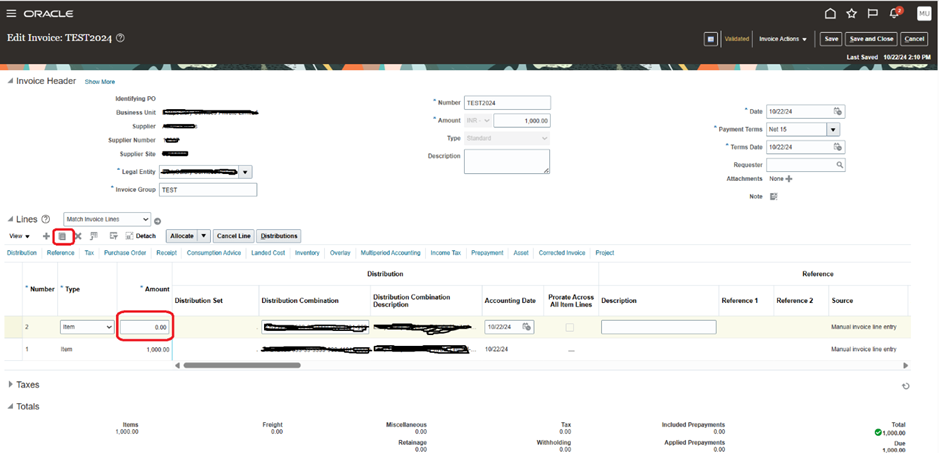This screenshot has height=453, width=939.
Task: Switch to the Purchase Order tab
Action: 125,253
